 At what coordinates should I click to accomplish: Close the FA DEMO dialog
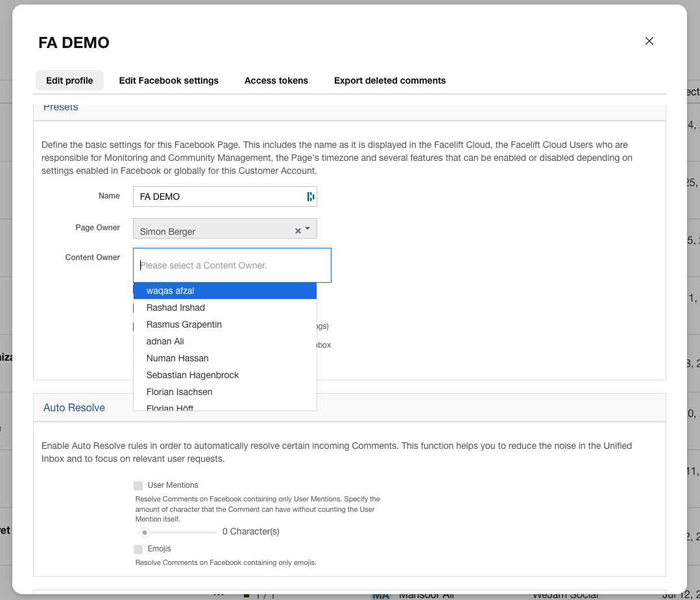649,41
